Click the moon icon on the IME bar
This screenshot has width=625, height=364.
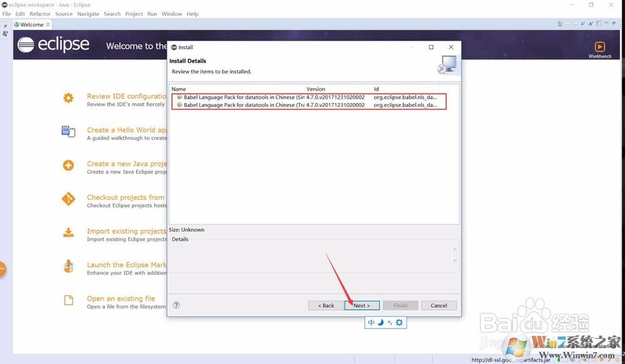pyautogui.click(x=381, y=322)
